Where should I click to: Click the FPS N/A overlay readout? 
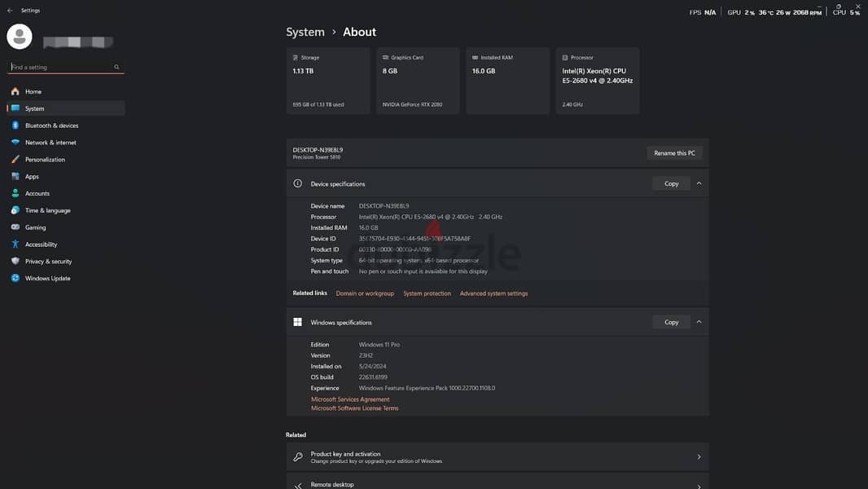[x=703, y=12]
